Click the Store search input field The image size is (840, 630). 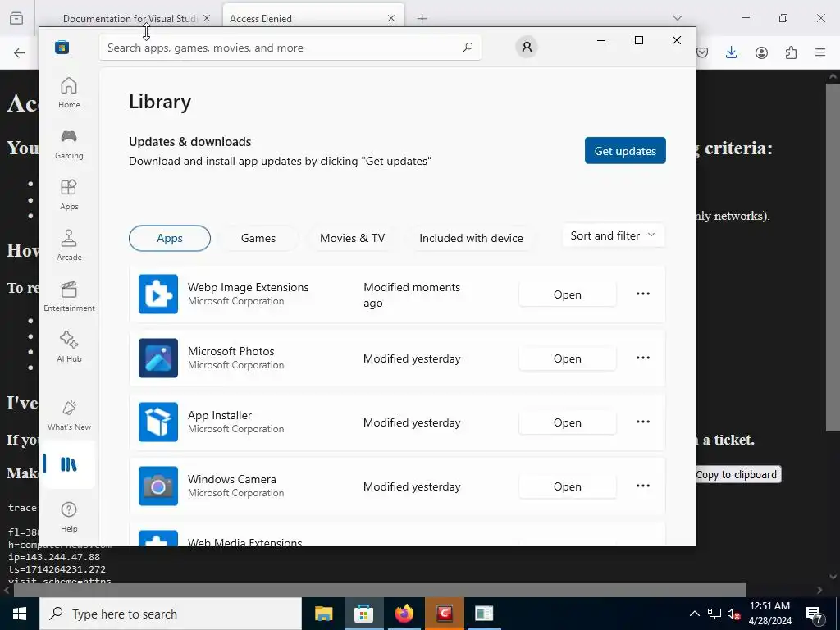click(x=290, y=48)
